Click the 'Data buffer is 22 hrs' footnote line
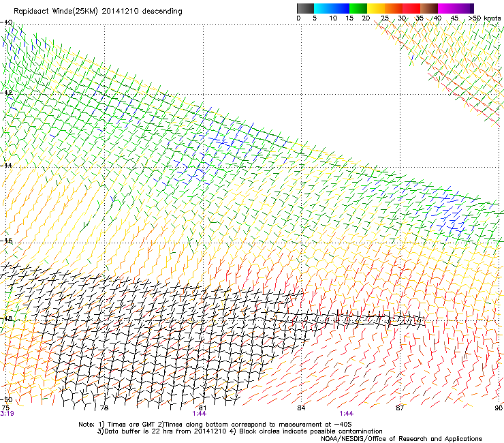Viewport: 504px width, 443px height. [240, 431]
